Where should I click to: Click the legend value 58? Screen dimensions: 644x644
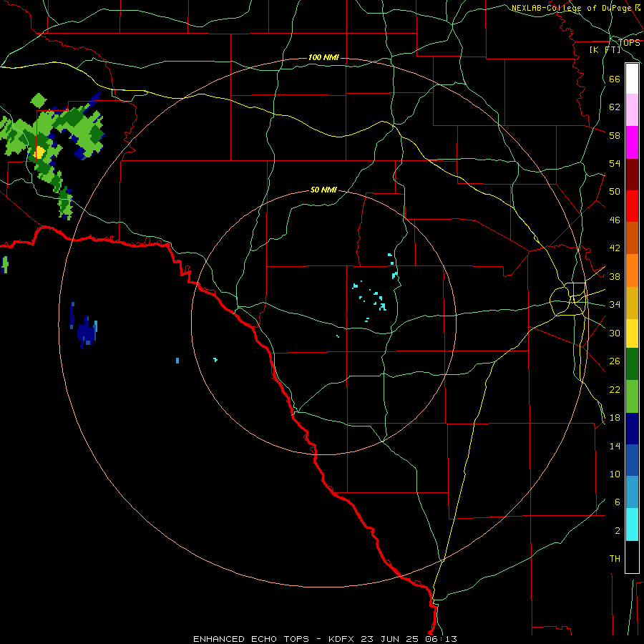pyautogui.click(x=615, y=135)
